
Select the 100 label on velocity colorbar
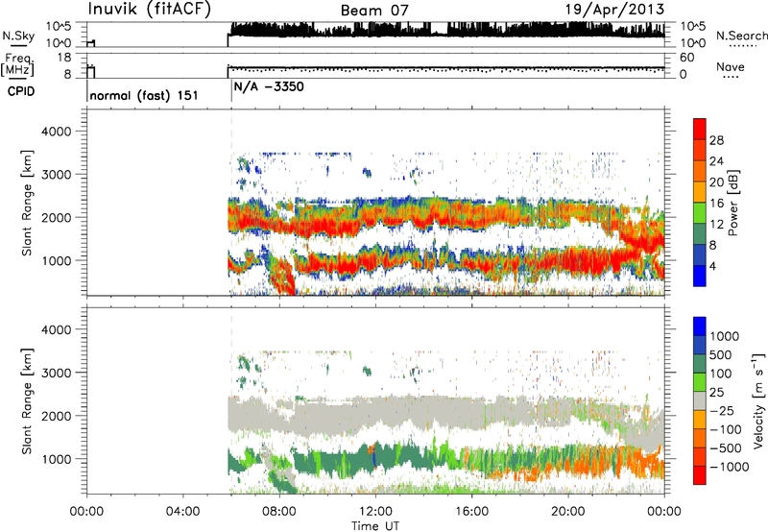[x=721, y=374]
